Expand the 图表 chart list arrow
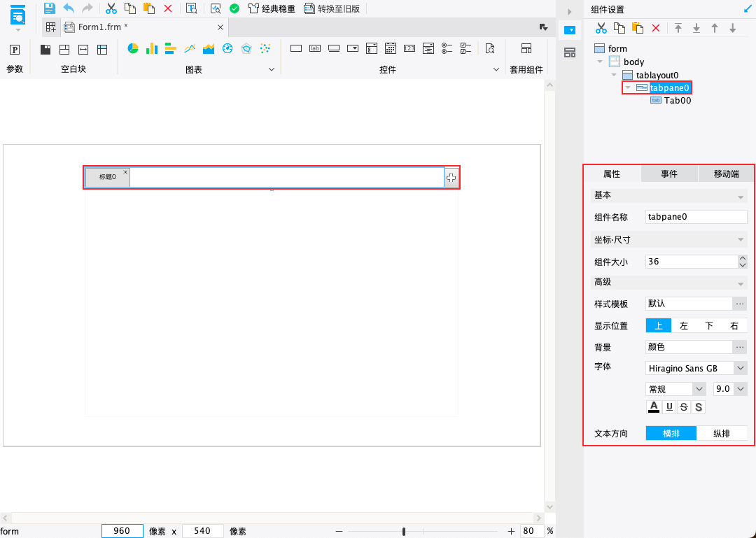Image resolution: width=756 pixels, height=538 pixels. click(272, 69)
